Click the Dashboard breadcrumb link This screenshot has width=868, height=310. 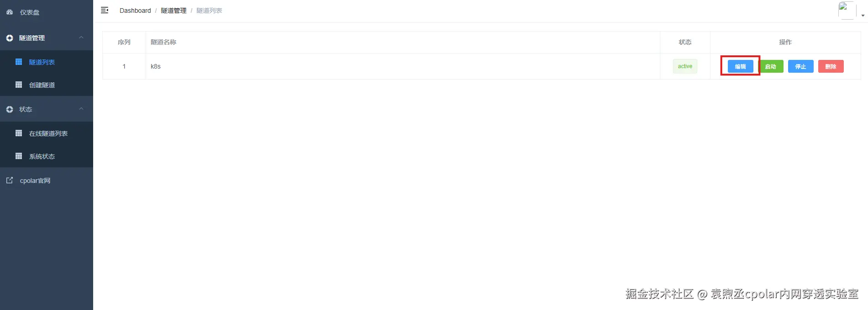coord(135,11)
